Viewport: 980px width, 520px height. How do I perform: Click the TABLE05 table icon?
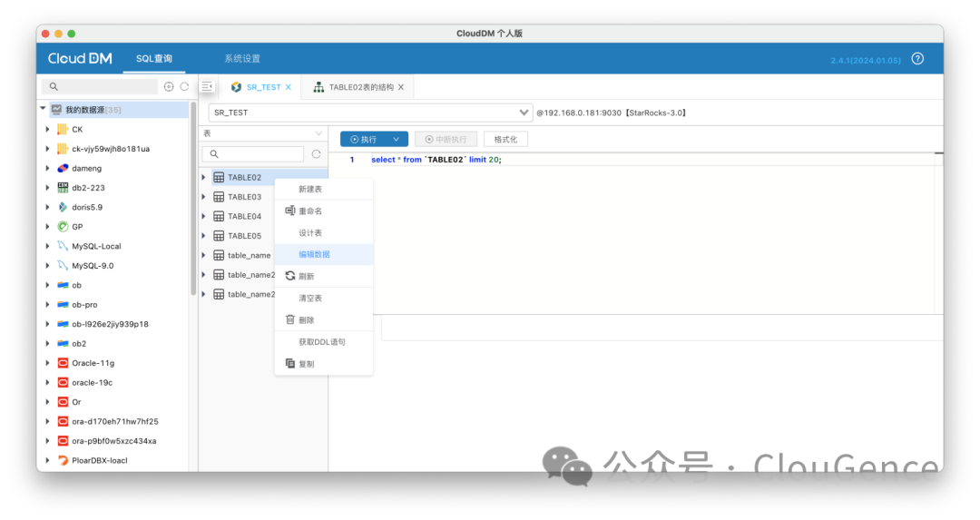(219, 236)
